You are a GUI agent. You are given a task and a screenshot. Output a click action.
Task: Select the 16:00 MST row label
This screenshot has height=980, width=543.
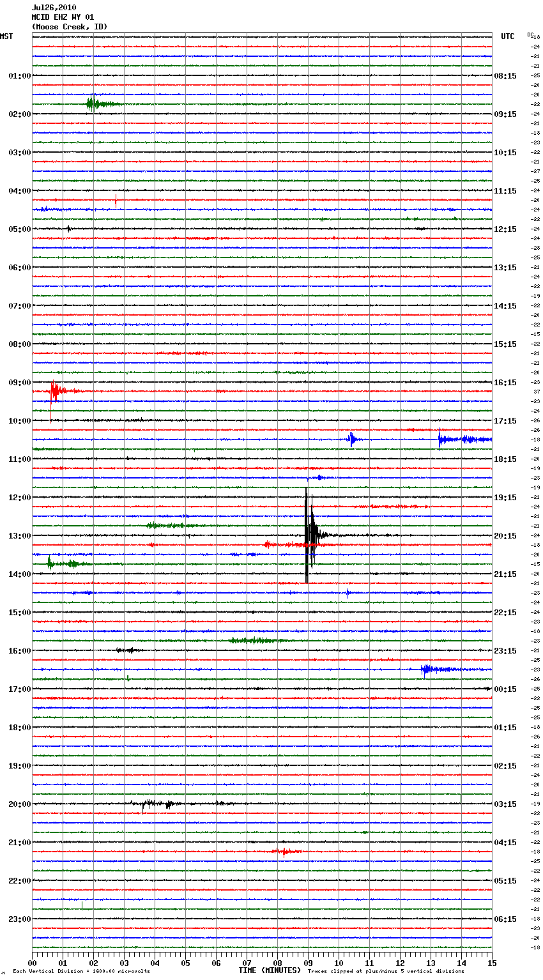click(x=19, y=651)
